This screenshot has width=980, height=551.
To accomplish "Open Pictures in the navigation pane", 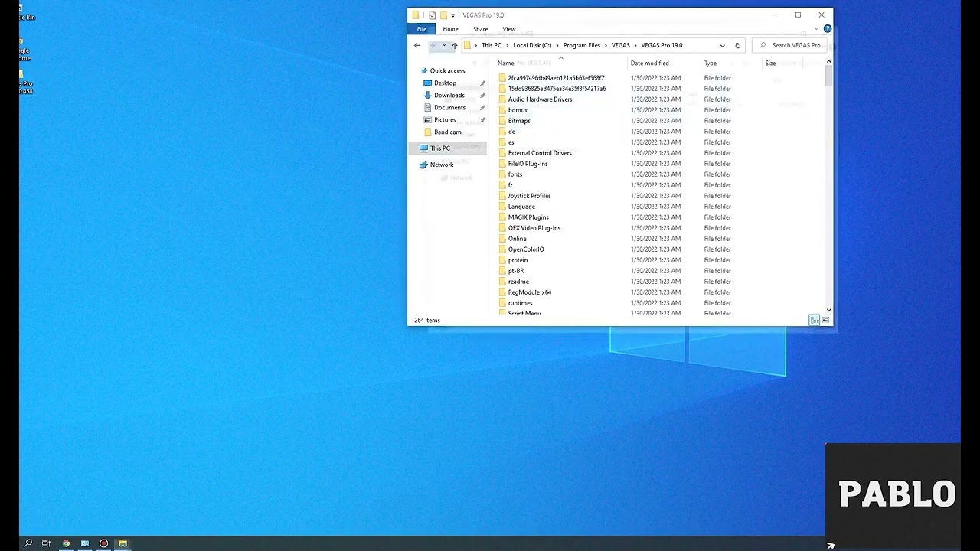I will (x=445, y=120).
